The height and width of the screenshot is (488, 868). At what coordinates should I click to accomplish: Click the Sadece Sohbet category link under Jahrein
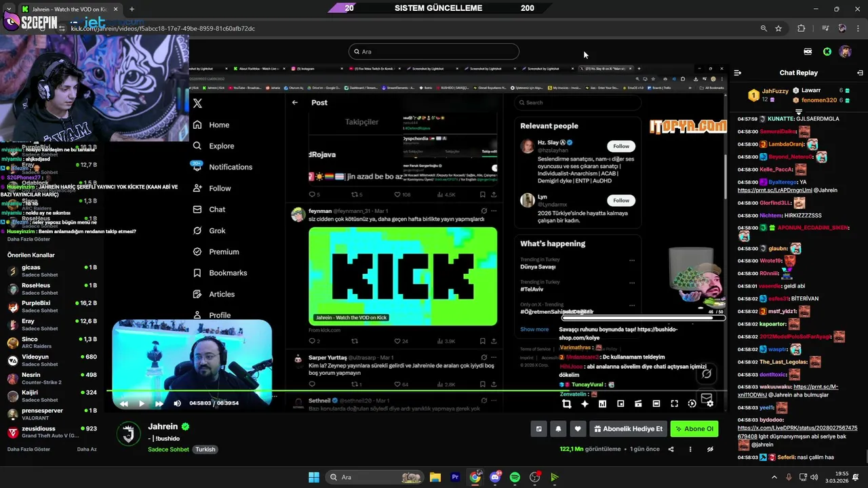pos(168,449)
